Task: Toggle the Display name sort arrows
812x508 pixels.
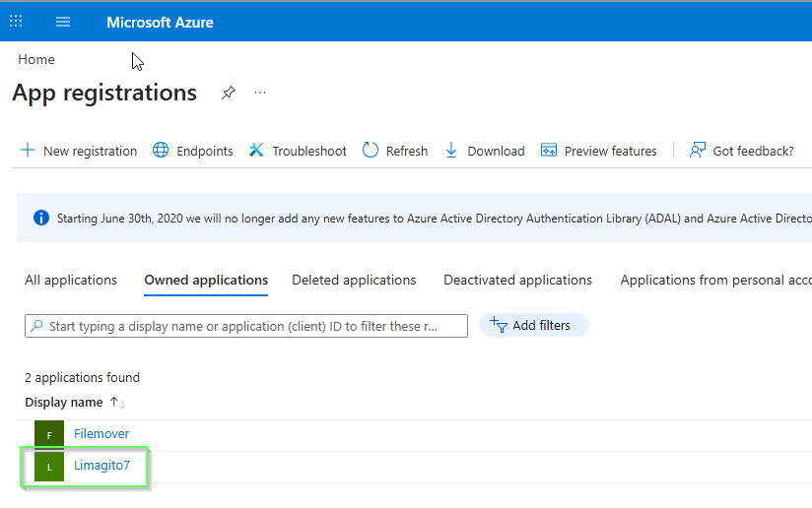Action: click(x=118, y=402)
